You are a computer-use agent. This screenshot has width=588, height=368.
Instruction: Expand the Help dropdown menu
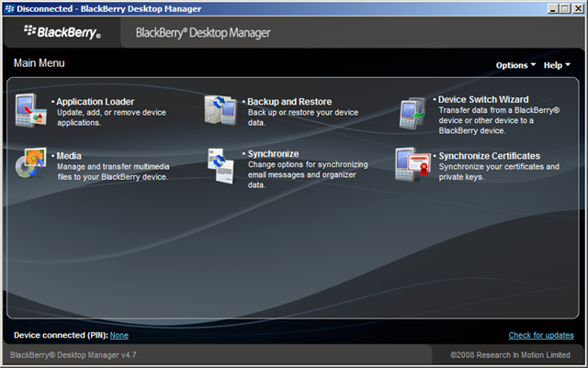(x=557, y=65)
